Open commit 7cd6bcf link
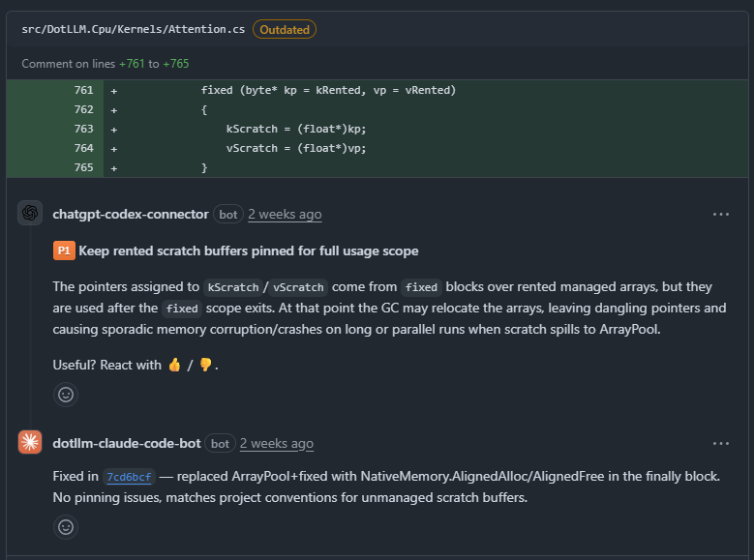Viewport: 754px width, 560px height. (128, 478)
